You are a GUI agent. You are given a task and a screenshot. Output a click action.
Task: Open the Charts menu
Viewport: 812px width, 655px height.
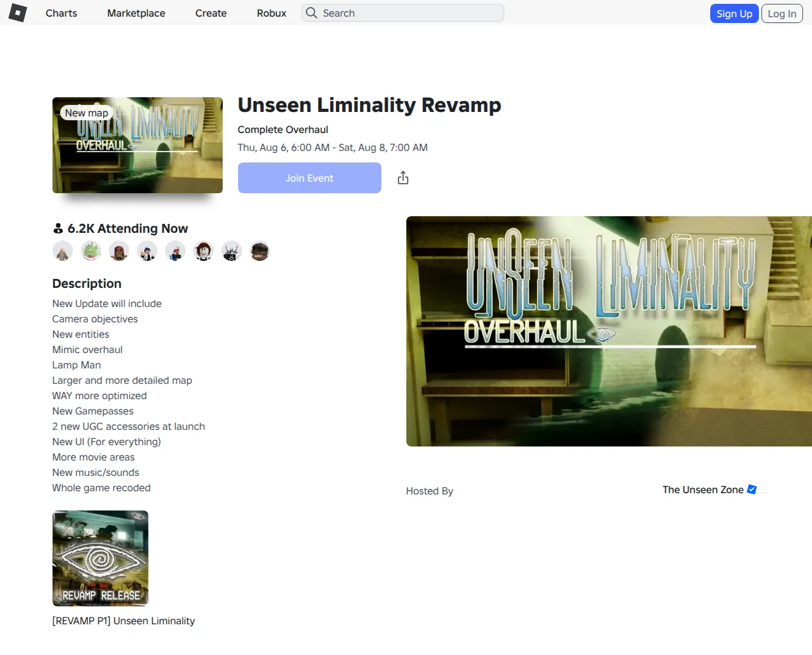click(61, 13)
